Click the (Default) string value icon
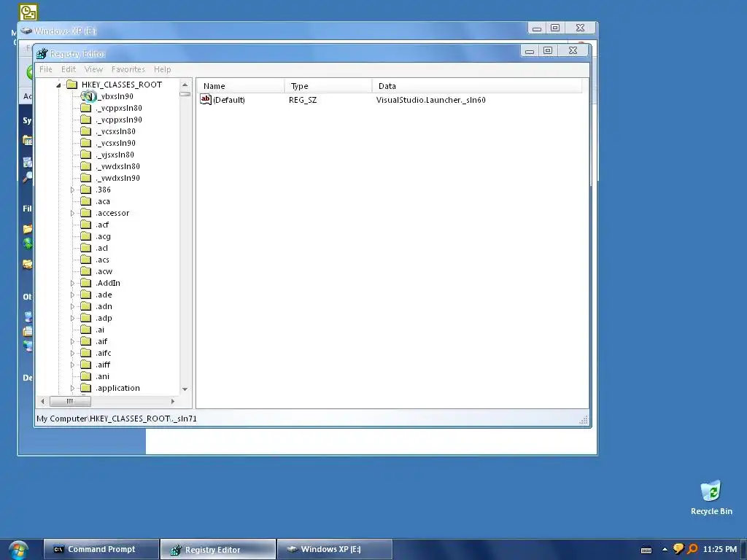 pos(205,99)
